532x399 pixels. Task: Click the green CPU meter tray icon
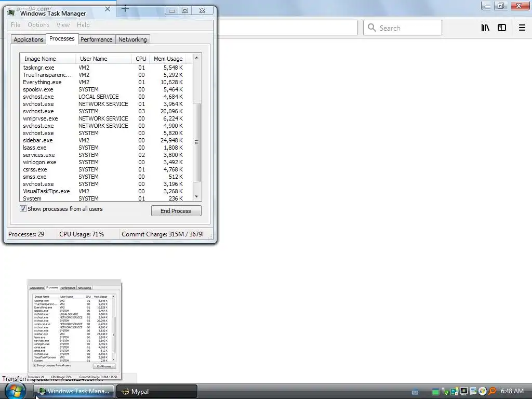[x=435, y=392]
